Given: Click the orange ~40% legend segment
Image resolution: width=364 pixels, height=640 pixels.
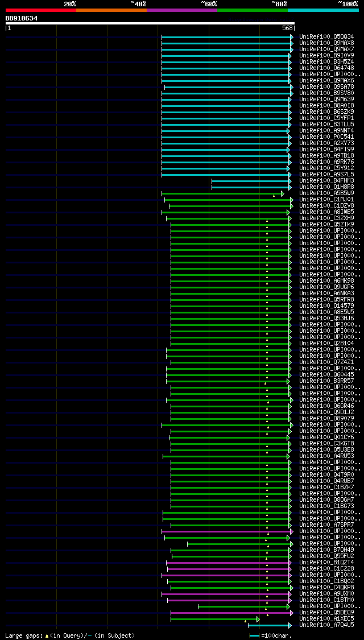Looking at the screenshot, I should (111, 10).
